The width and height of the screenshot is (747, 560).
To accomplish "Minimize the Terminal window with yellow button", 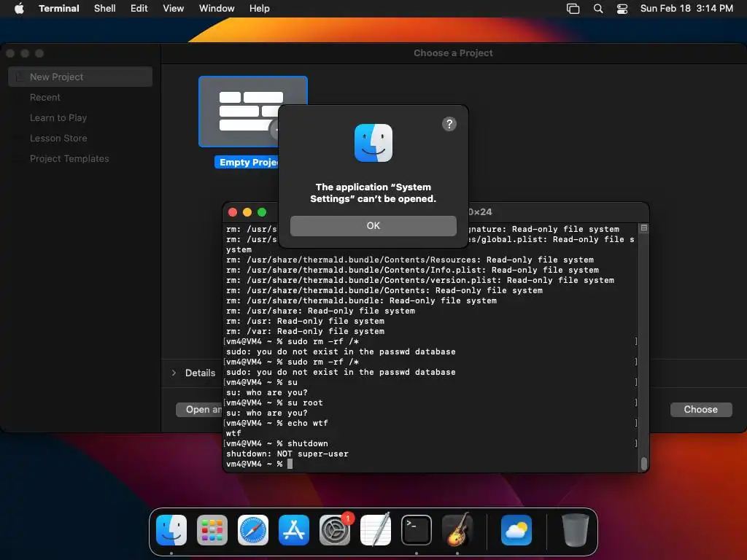I will coord(247,212).
